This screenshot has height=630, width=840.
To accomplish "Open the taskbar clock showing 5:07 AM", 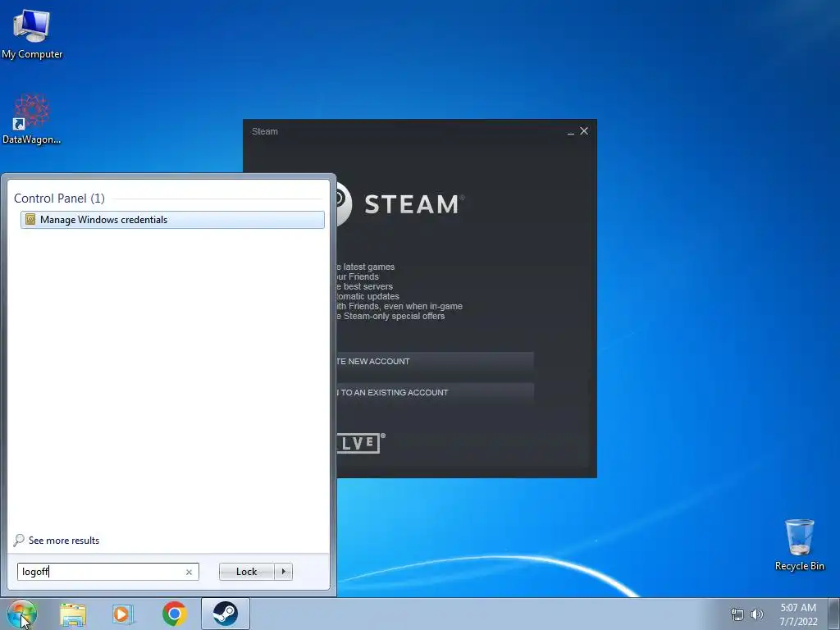I will point(798,614).
